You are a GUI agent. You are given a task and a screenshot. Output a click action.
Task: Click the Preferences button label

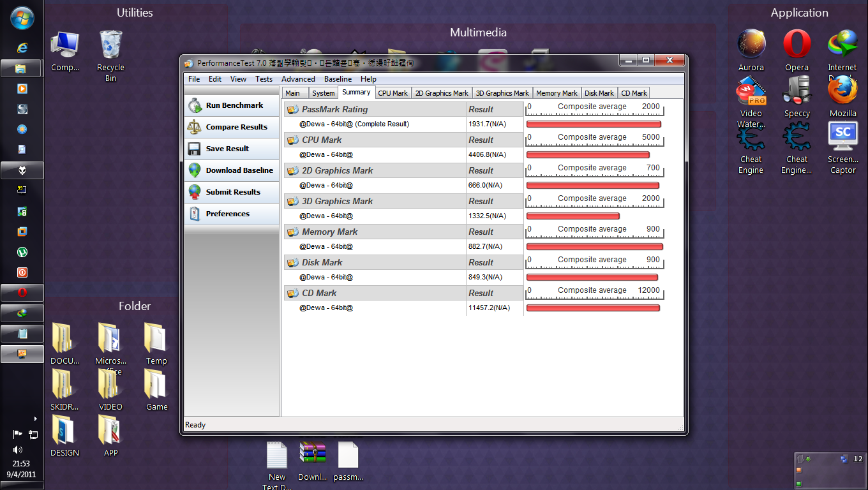pos(227,214)
